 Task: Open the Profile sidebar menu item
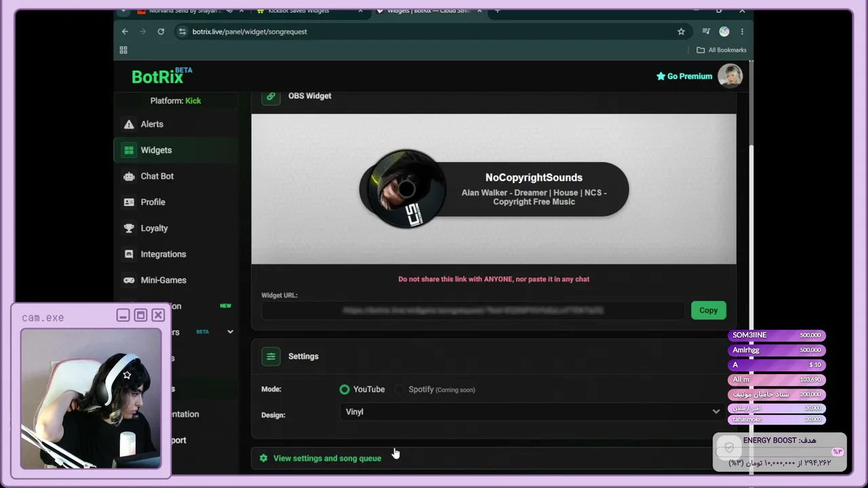pyautogui.click(x=176, y=202)
